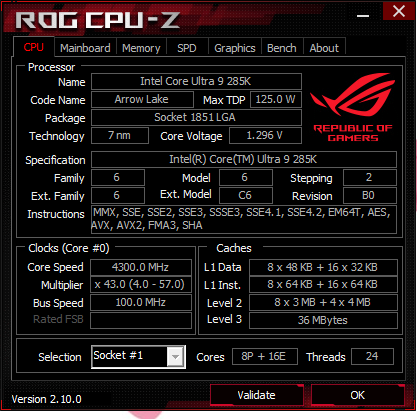
Task: Click the processor Name field
Action: [x=196, y=81]
